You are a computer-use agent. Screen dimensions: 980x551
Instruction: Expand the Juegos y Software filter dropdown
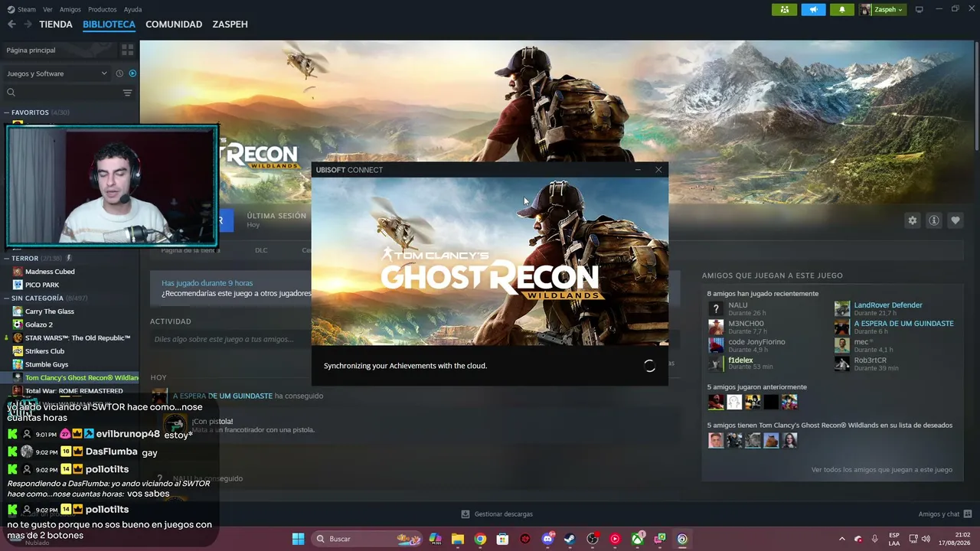coord(57,73)
